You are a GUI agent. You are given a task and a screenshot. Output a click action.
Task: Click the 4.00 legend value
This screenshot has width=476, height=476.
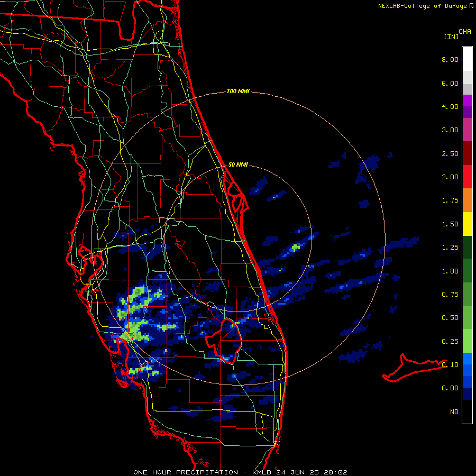tap(450, 106)
